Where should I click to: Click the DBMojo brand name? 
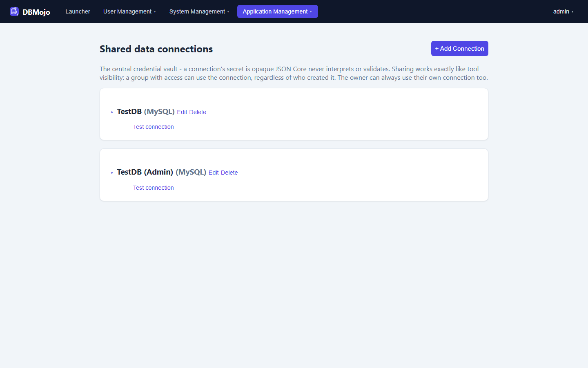point(36,12)
